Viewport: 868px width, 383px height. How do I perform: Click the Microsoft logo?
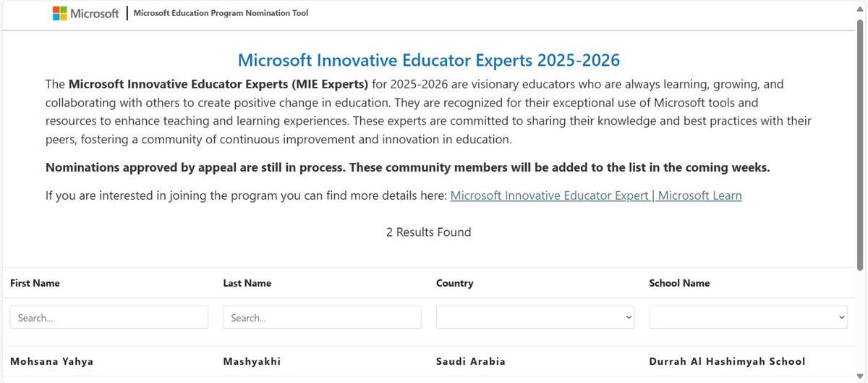(85, 13)
